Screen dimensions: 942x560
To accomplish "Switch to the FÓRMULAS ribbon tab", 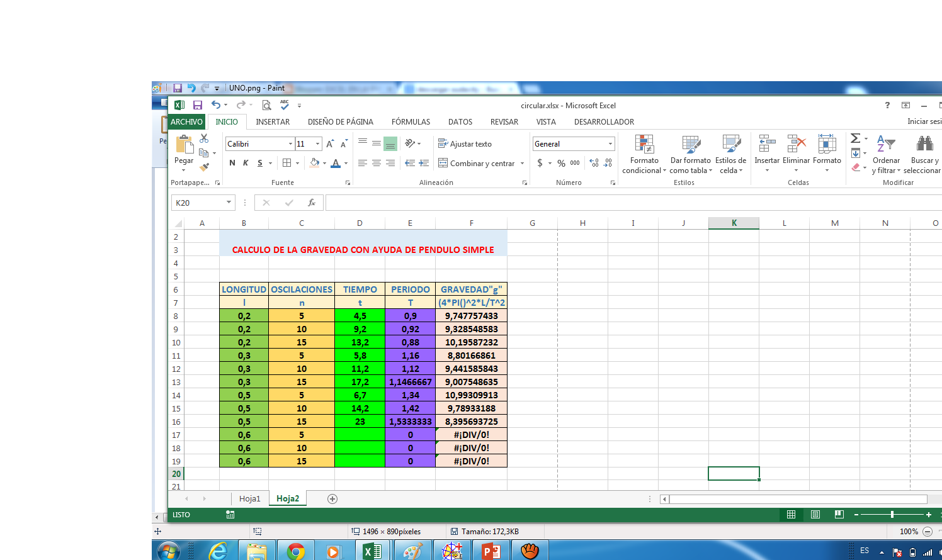I will point(411,121).
